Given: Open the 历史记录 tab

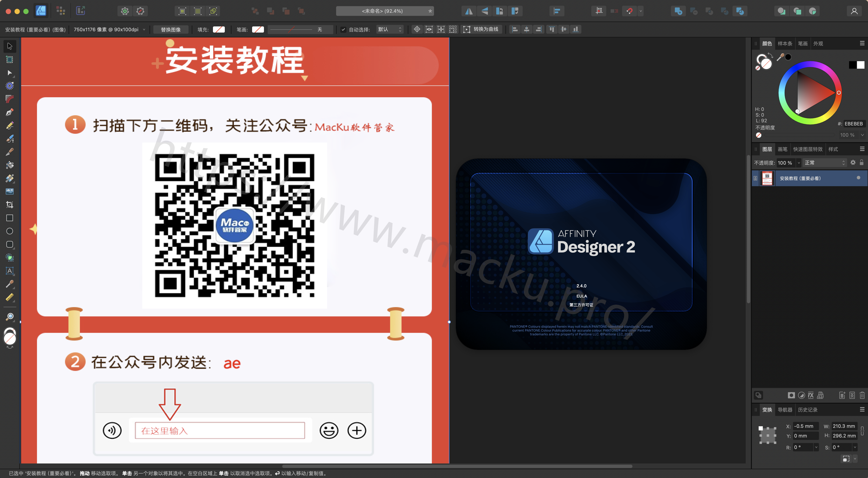Looking at the screenshot, I should point(808,410).
